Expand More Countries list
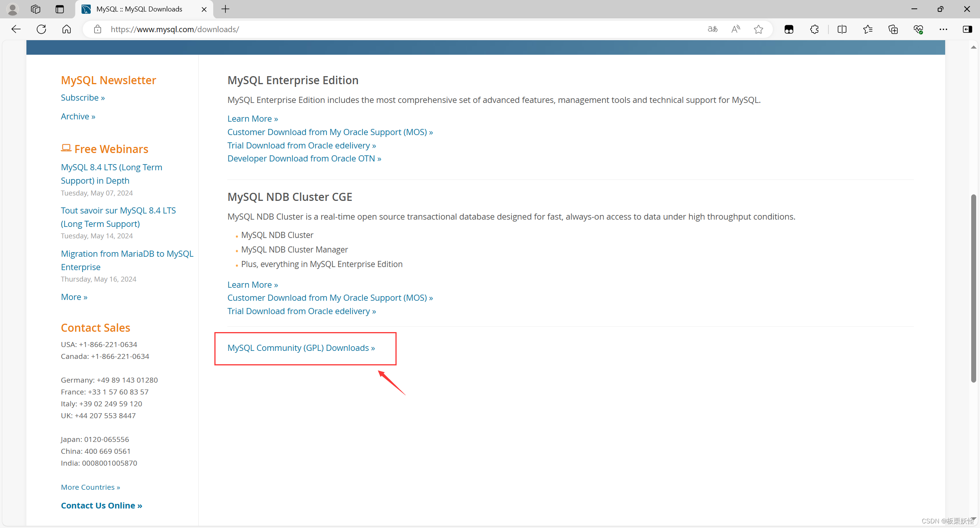Image resolution: width=980 pixels, height=528 pixels. (x=90, y=487)
